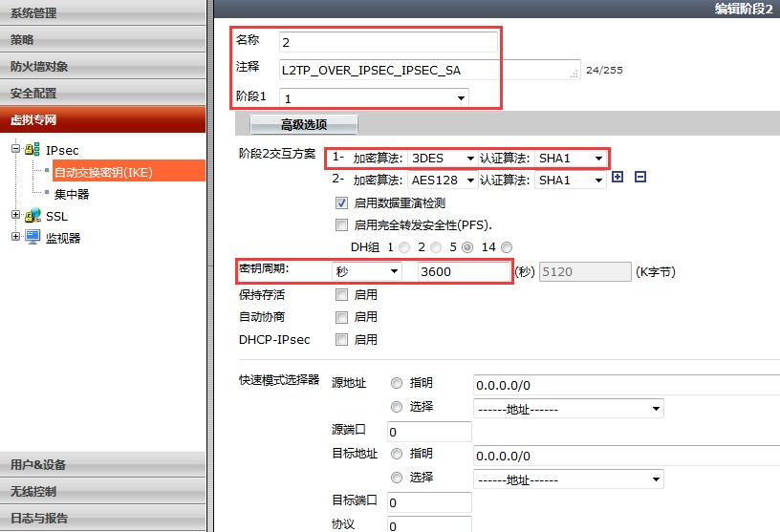Viewport: 780px width, 532px height.
Task: Open proposal 2 加密算法 AES128 dropdown
Action: coord(443,180)
